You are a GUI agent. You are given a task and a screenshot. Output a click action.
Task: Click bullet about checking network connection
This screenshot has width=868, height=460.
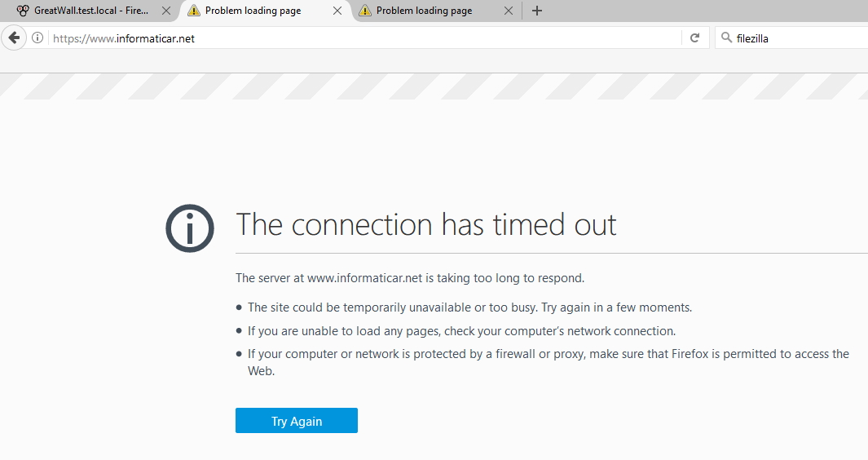point(461,331)
